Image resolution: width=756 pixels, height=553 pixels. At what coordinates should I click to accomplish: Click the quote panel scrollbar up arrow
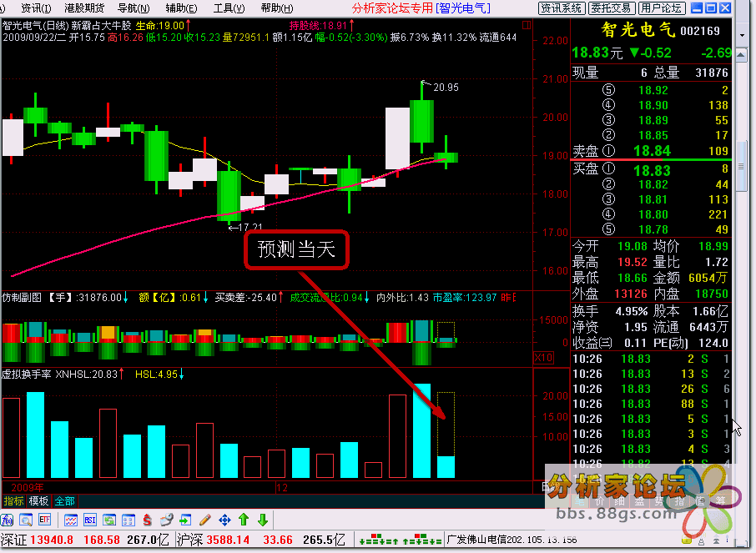click(x=741, y=55)
